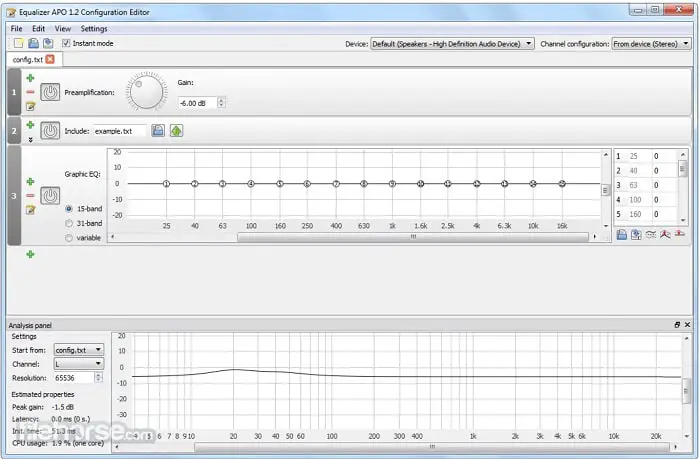
Task: Undock the Analysis panel
Action: 677,325
